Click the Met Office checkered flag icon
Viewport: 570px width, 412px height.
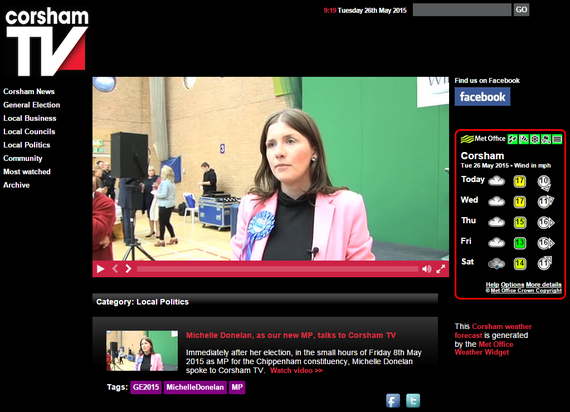524,139
